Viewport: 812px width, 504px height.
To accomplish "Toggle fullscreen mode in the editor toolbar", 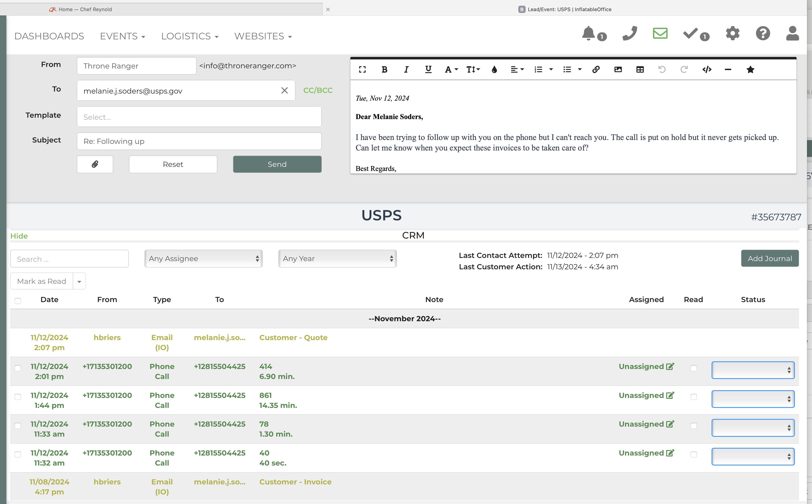I will pyautogui.click(x=362, y=69).
